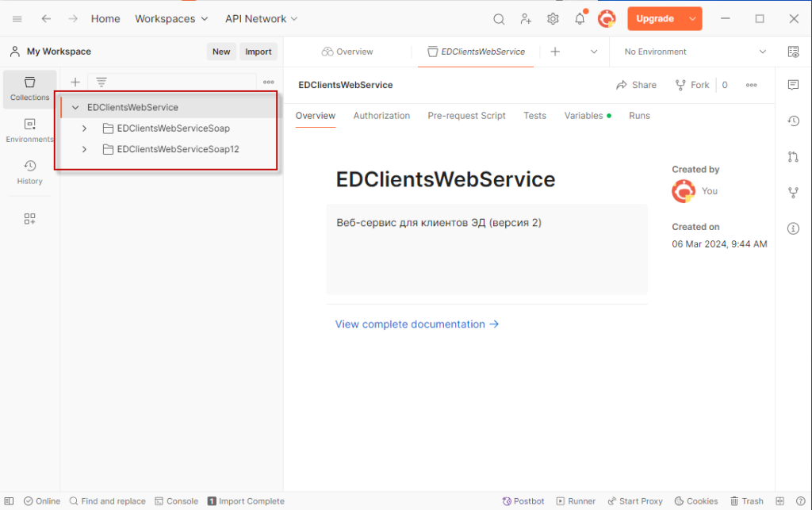Open the user avatar menu in the header
This screenshot has height=510, width=812.
point(607,19)
